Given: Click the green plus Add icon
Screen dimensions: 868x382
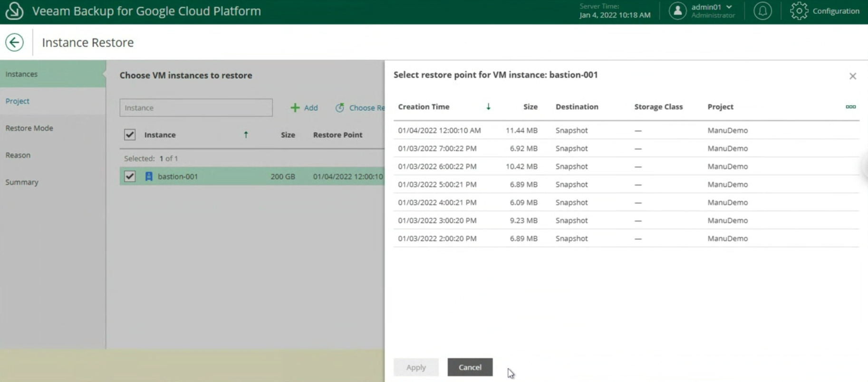Looking at the screenshot, I should click(x=295, y=108).
